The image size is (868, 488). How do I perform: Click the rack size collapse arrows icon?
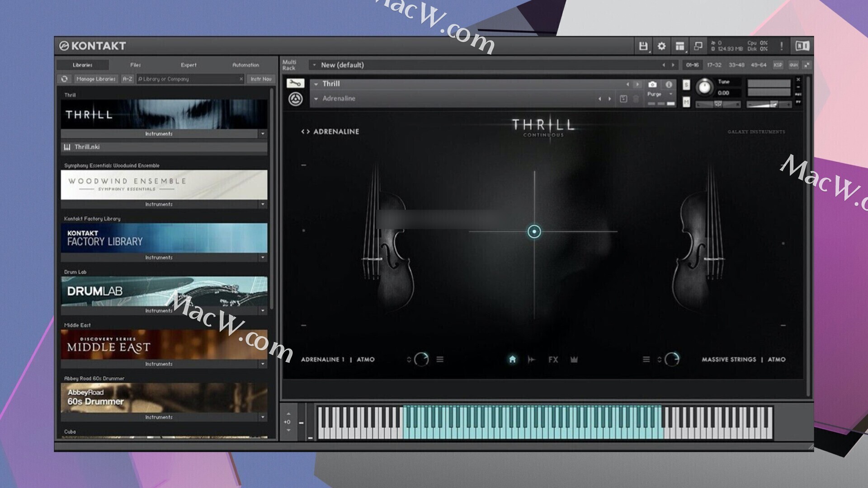click(807, 65)
